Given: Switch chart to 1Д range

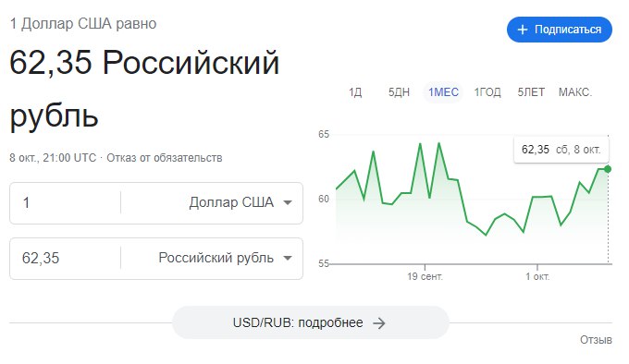Looking at the screenshot, I should coord(355,92).
